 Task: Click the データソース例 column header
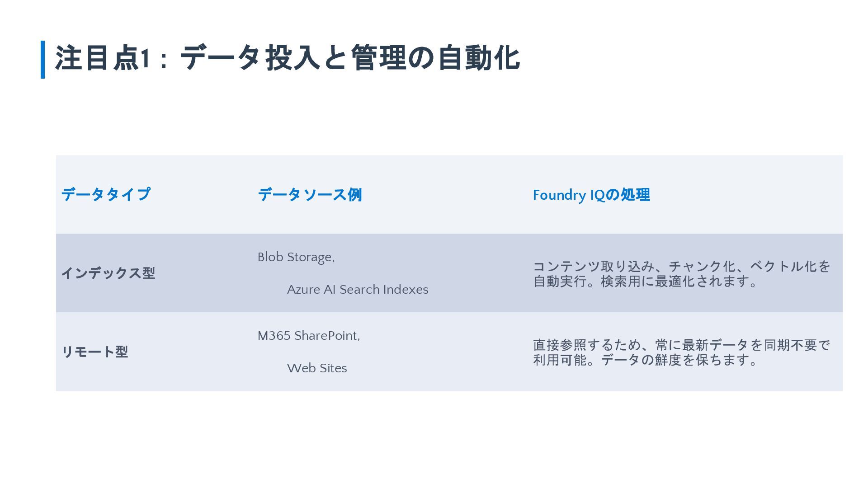point(310,195)
